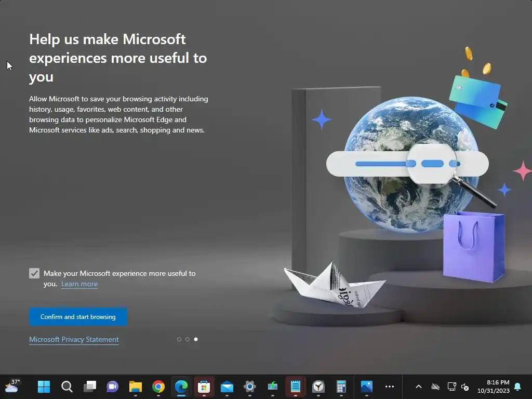Go to the first onboarding page dot
Image resolution: width=532 pixels, height=399 pixels.
(x=179, y=339)
